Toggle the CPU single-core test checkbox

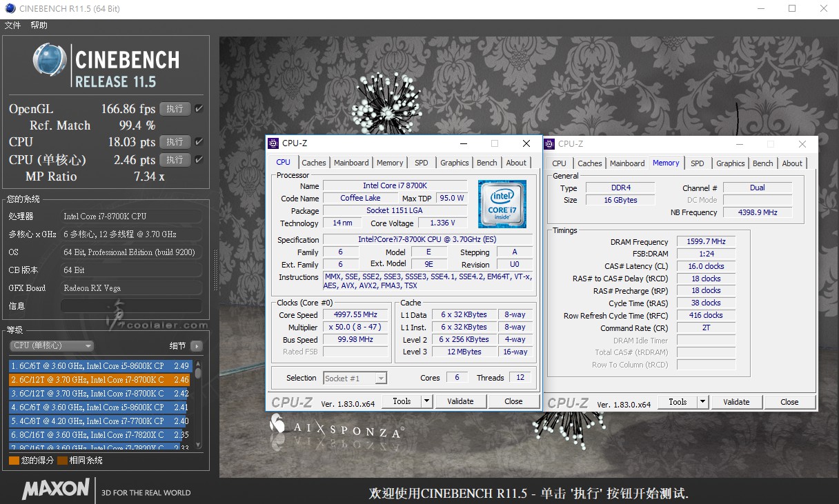pyautogui.click(x=199, y=160)
